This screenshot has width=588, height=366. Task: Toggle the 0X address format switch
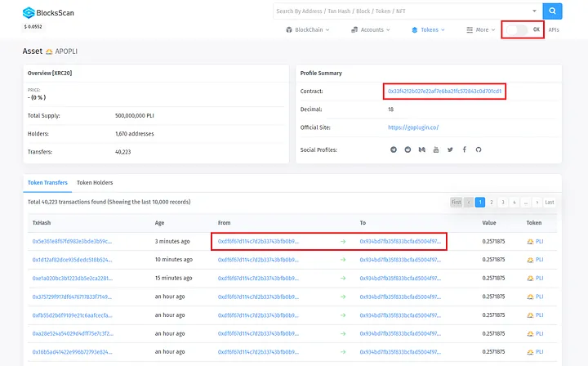coord(516,29)
